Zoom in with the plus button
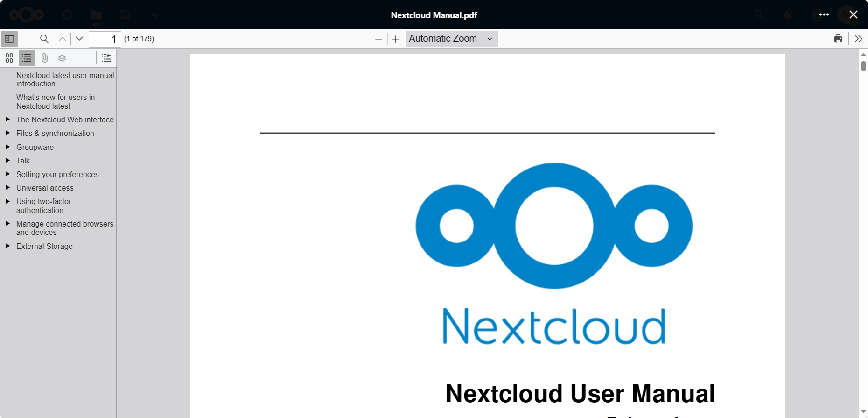868x418 pixels. [x=395, y=39]
